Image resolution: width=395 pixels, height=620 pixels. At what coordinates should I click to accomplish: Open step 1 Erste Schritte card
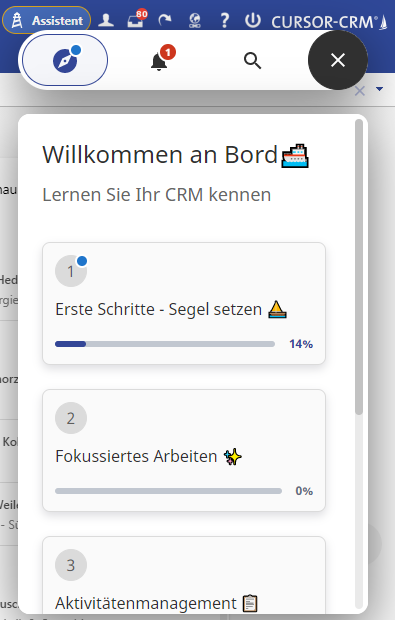pos(184,303)
